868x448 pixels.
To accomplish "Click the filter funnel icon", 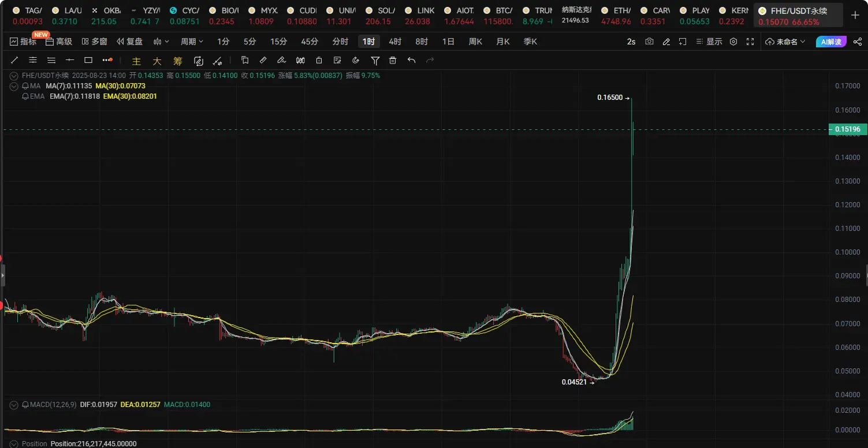I will click(375, 60).
